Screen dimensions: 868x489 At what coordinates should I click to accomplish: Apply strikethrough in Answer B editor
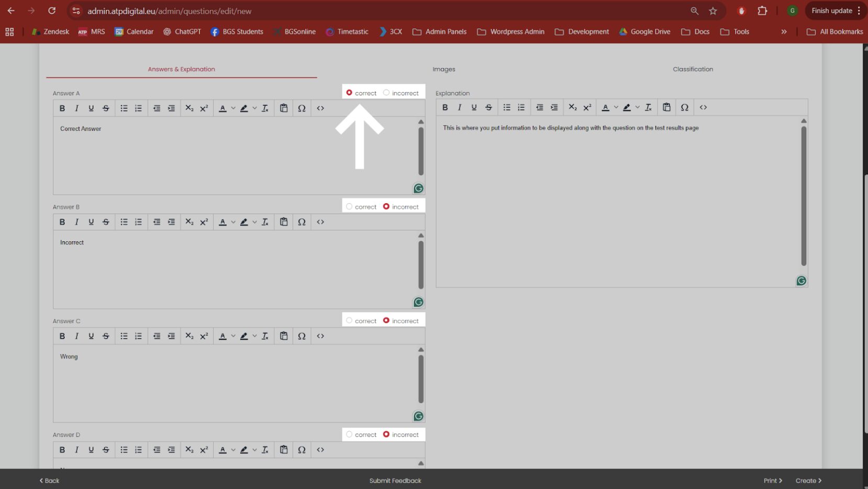pyautogui.click(x=106, y=222)
